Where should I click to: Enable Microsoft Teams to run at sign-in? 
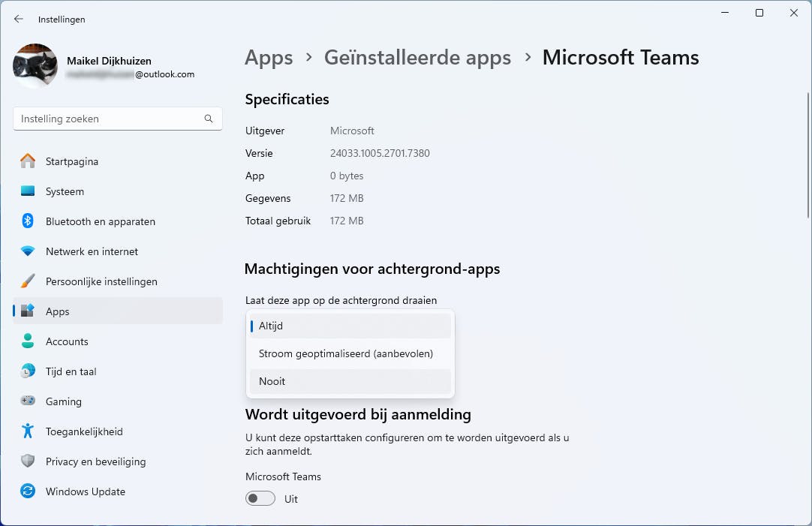pyautogui.click(x=260, y=498)
